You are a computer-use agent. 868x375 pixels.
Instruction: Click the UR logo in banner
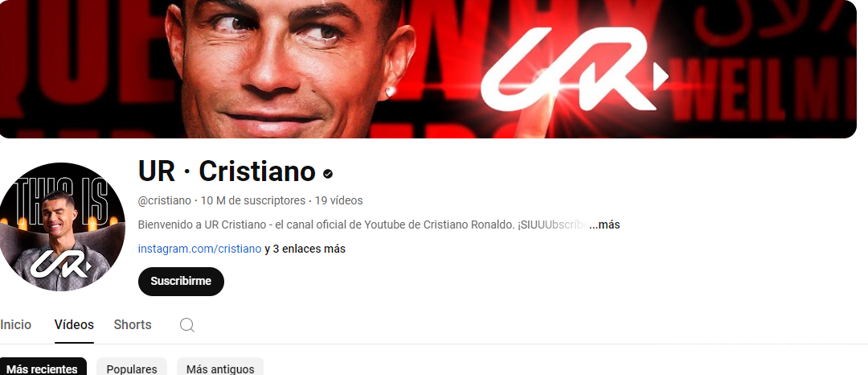pyautogui.click(x=574, y=69)
